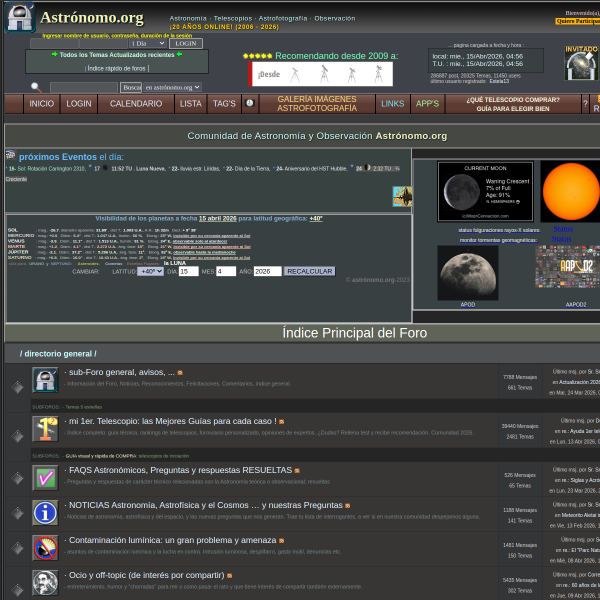
Task: Open the APP'S menu item
Action: (x=427, y=104)
